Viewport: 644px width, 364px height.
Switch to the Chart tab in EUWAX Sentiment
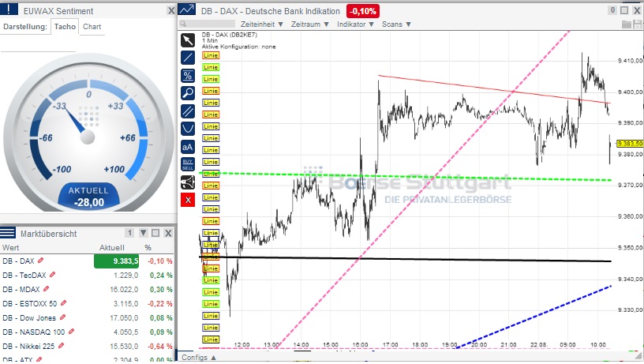(x=92, y=27)
